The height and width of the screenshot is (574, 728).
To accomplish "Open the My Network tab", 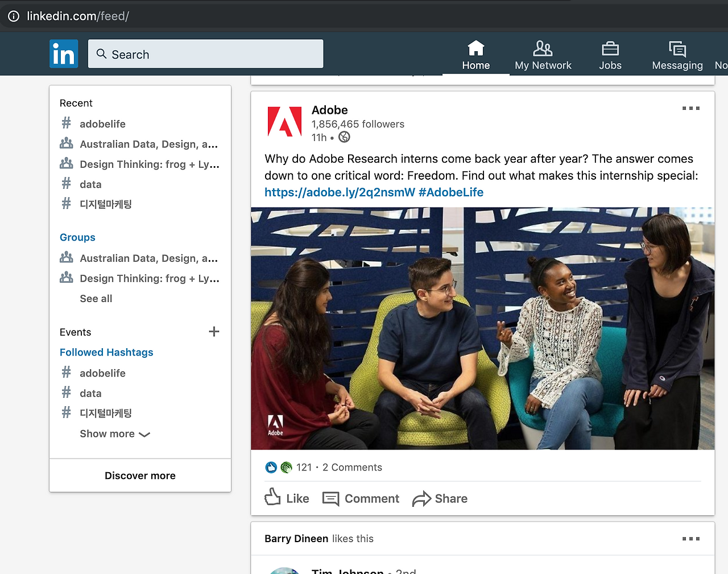I will pyautogui.click(x=543, y=55).
